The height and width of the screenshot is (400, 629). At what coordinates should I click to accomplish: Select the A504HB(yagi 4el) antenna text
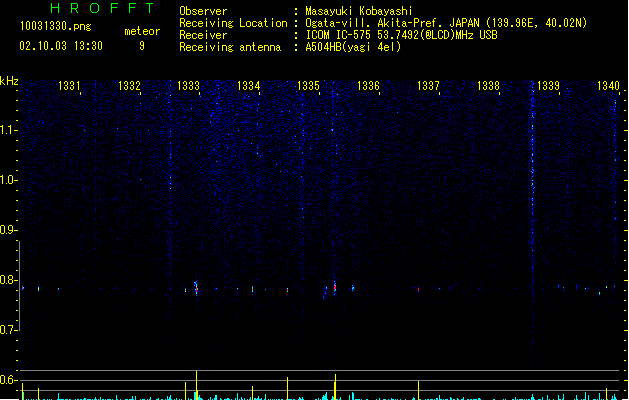click(353, 47)
